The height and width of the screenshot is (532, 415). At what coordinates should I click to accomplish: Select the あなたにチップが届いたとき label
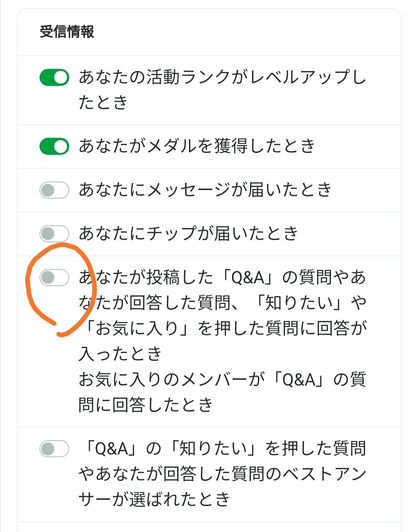click(x=188, y=234)
